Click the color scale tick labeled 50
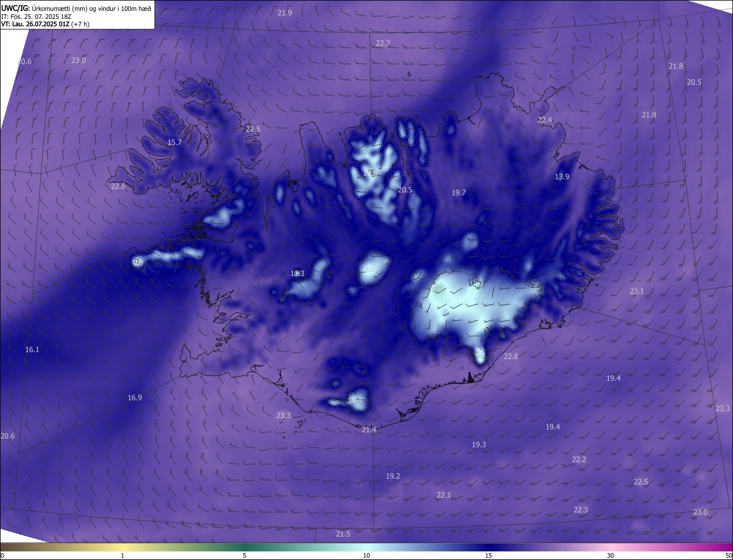Image resolution: width=733 pixels, height=560 pixels. click(728, 555)
